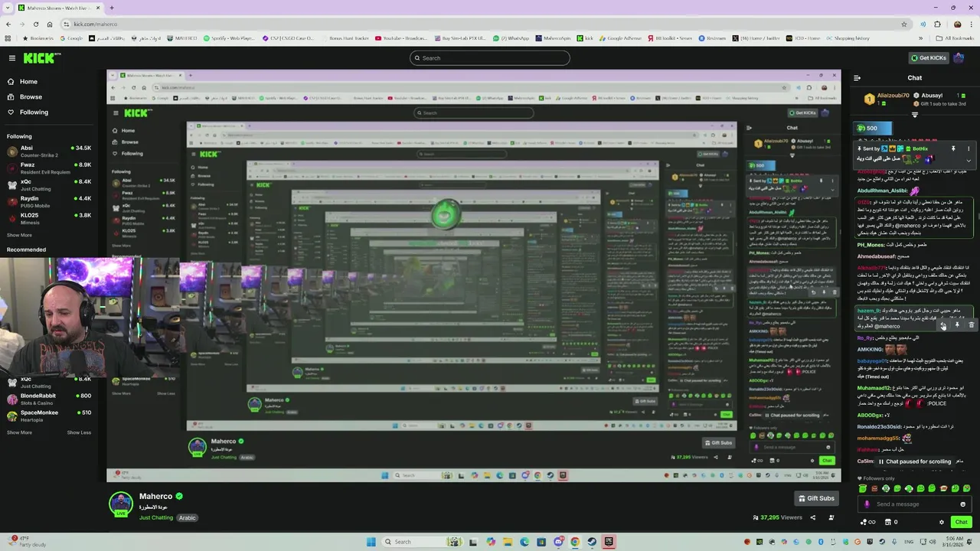Image resolution: width=980 pixels, height=551 pixels.
Task: Share the stream with the share icon
Action: (813, 517)
